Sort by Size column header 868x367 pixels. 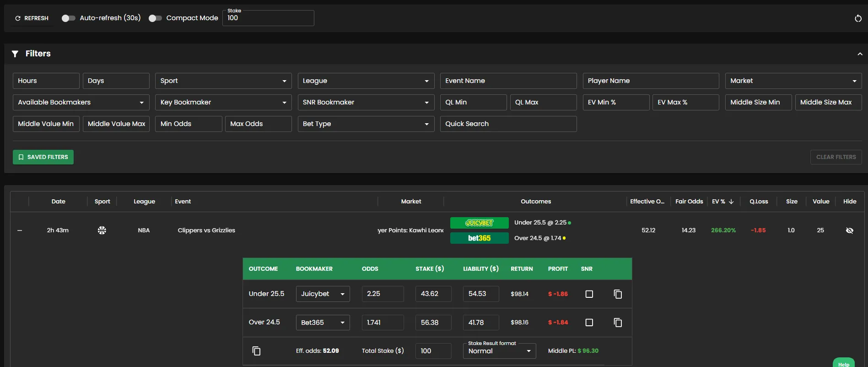pyautogui.click(x=792, y=202)
